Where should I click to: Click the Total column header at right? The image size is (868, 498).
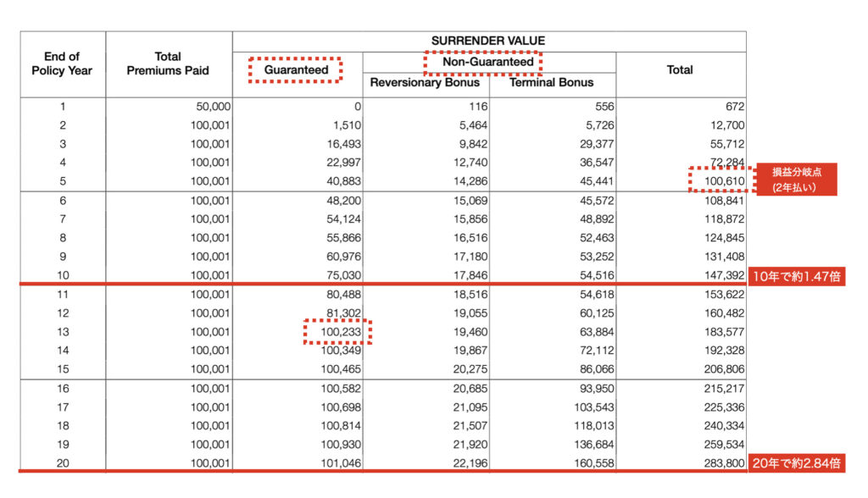pyautogui.click(x=680, y=69)
